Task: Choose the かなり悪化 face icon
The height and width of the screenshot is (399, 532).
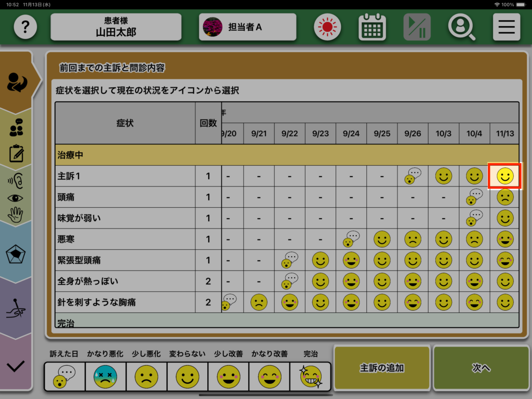Action: pos(105,377)
